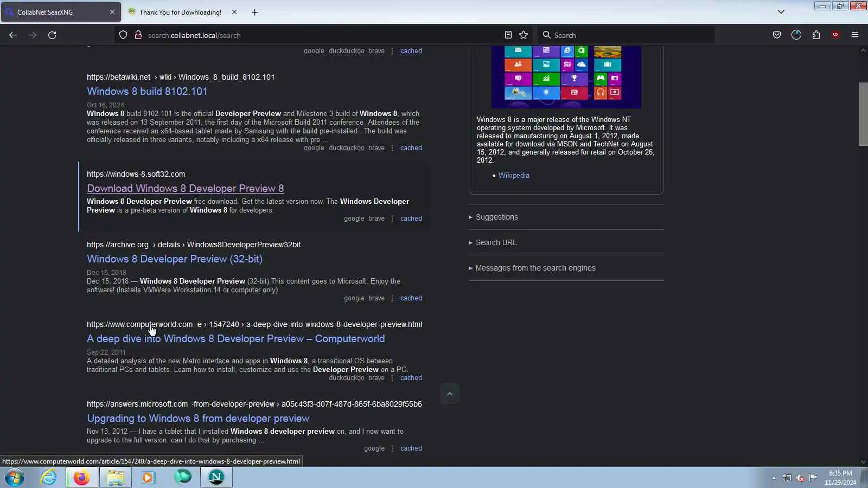Open Windows Media Player from taskbar

tap(148, 478)
